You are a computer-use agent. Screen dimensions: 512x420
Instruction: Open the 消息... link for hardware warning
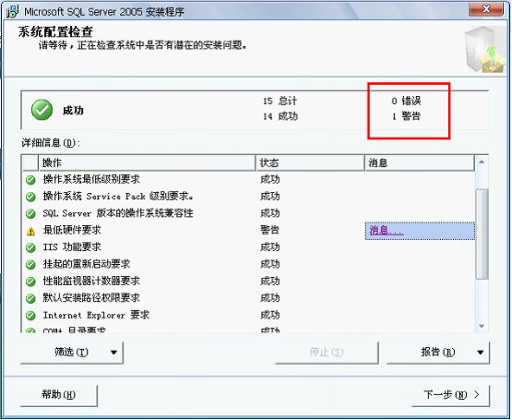click(386, 231)
